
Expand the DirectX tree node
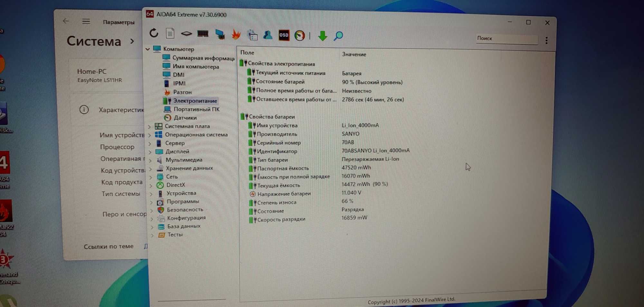[x=151, y=185]
